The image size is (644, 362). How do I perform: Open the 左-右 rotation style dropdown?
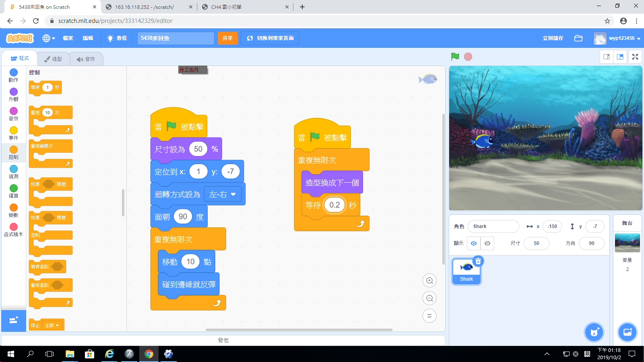223,194
